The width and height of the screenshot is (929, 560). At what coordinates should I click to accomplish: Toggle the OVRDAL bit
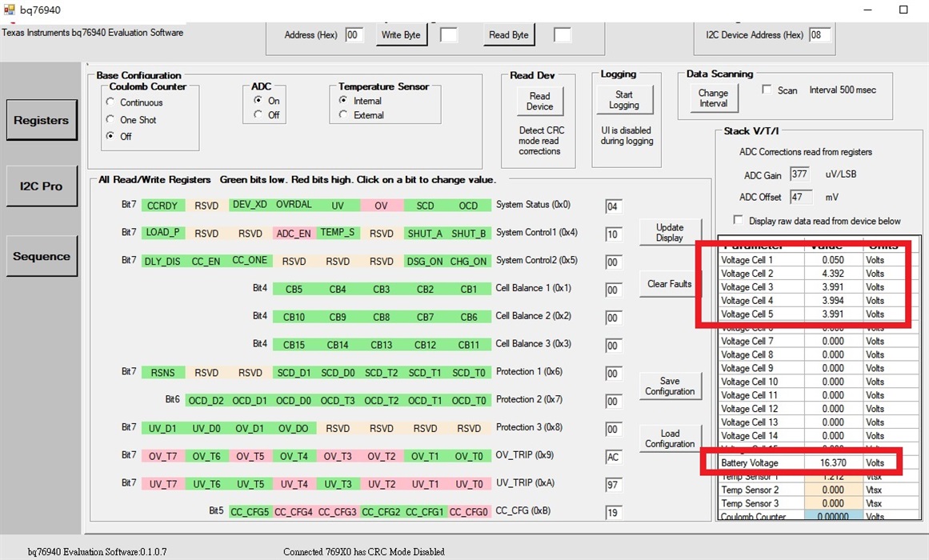[294, 205]
